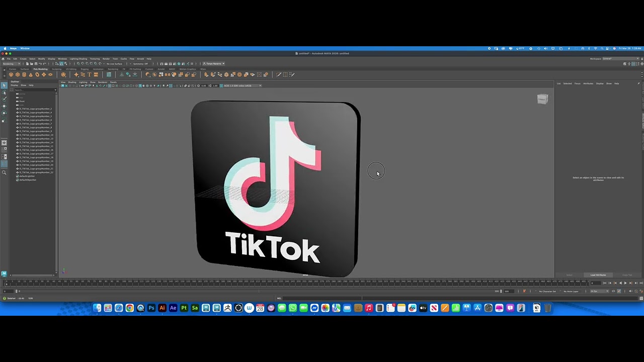This screenshot has width=644, height=362.
Task: Open the Outliner Display menu
Action: [14, 85]
